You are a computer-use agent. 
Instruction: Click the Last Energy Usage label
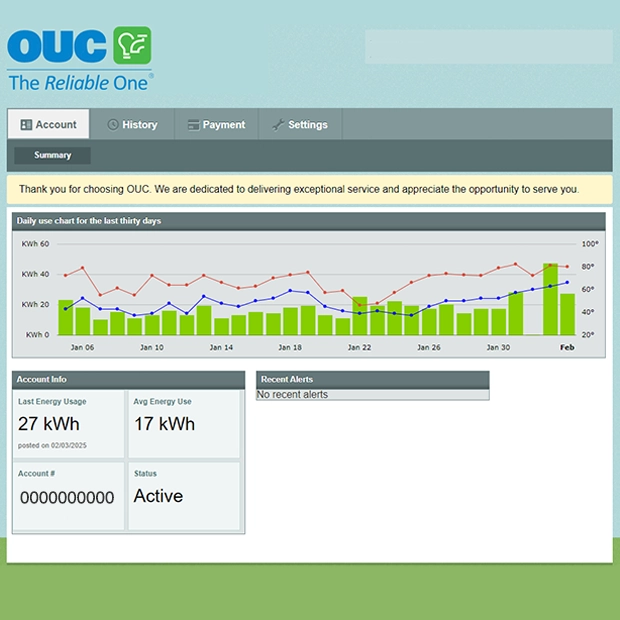tap(52, 402)
